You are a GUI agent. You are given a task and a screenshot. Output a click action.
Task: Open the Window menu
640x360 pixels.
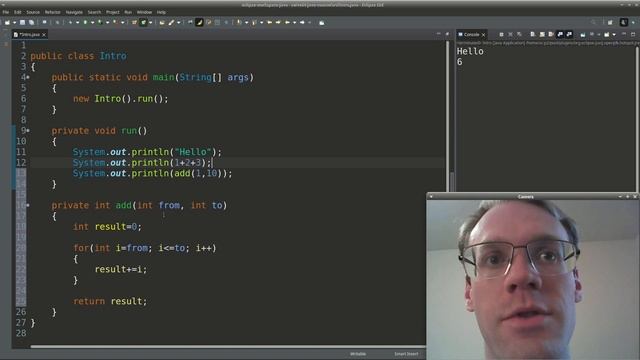(144, 12)
